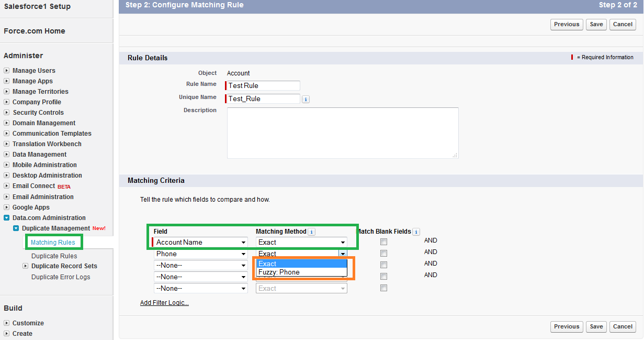Image resolution: width=644 pixels, height=340 pixels.
Task: Click the info icon beside Unique Name
Action: pos(306,99)
